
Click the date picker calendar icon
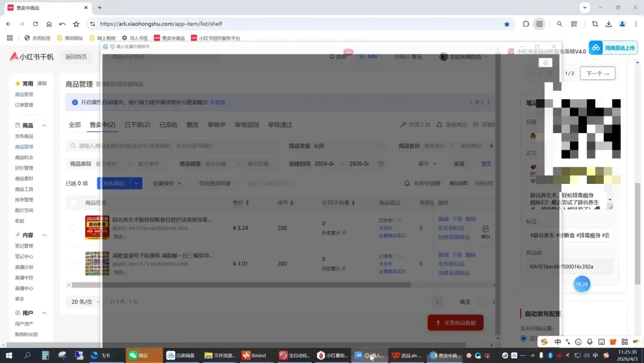(380, 164)
